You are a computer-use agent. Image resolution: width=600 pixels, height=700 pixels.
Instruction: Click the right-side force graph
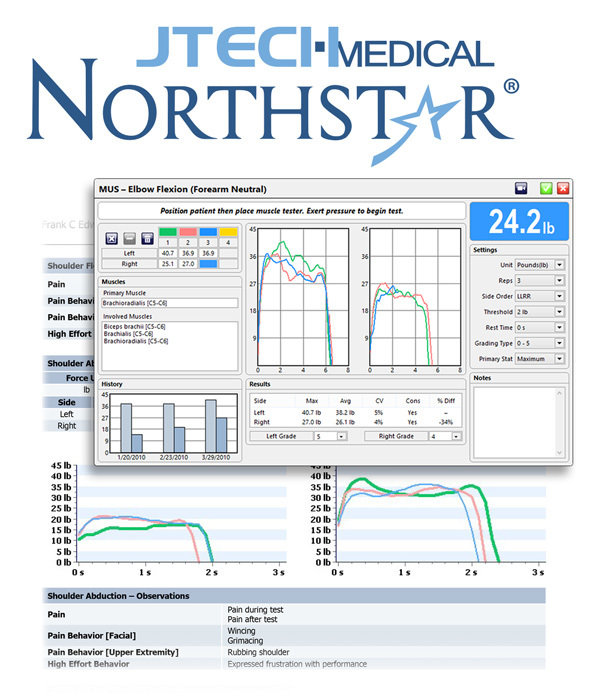pyautogui.click(x=415, y=297)
